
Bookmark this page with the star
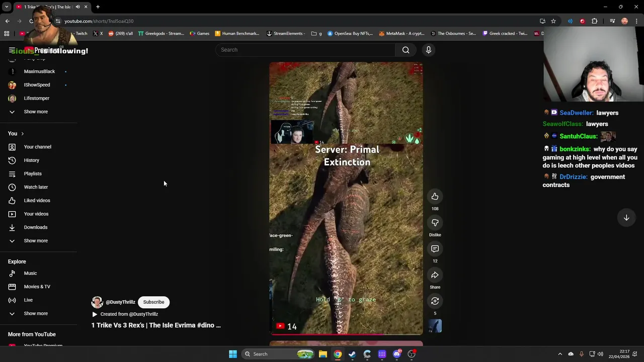click(x=553, y=21)
